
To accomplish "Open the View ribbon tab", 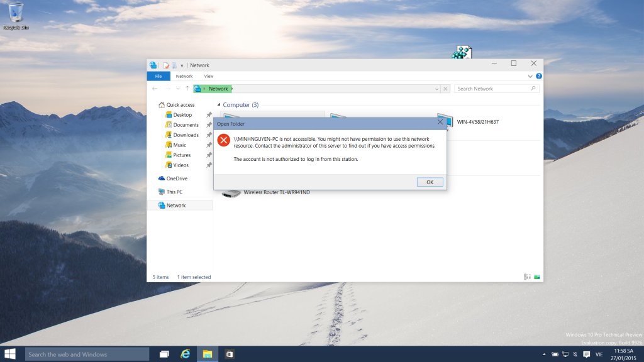I will click(209, 76).
